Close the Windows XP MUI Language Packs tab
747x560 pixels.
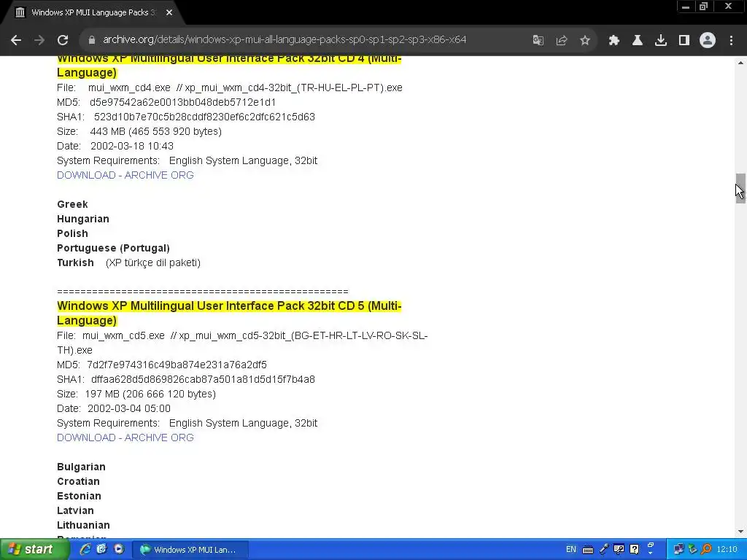click(169, 12)
